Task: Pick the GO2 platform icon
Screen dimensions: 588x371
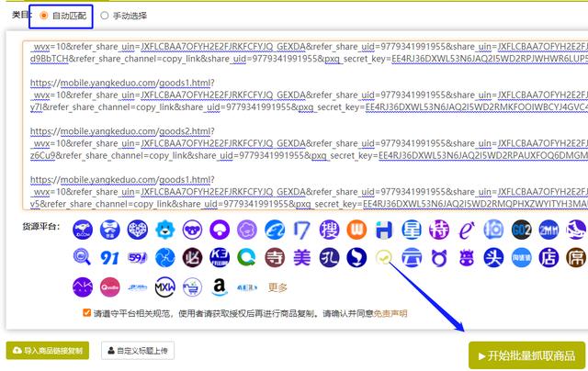Action: [x=521, y=230]
